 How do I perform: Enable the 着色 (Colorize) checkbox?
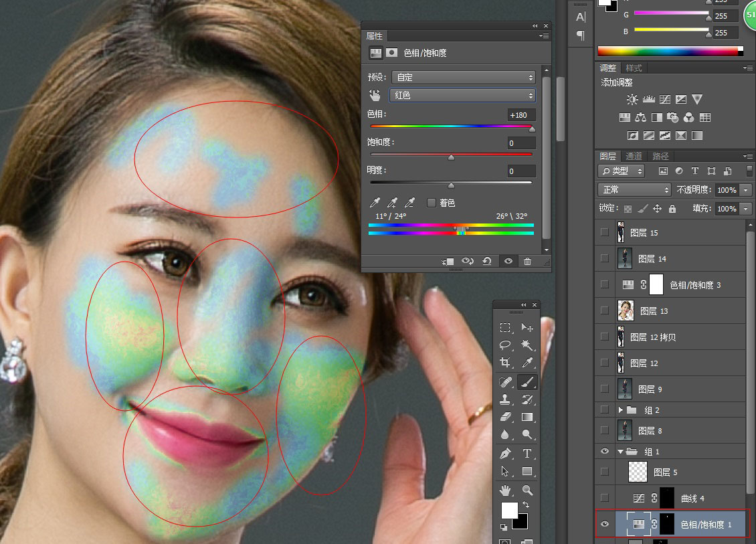pos(432,203)
